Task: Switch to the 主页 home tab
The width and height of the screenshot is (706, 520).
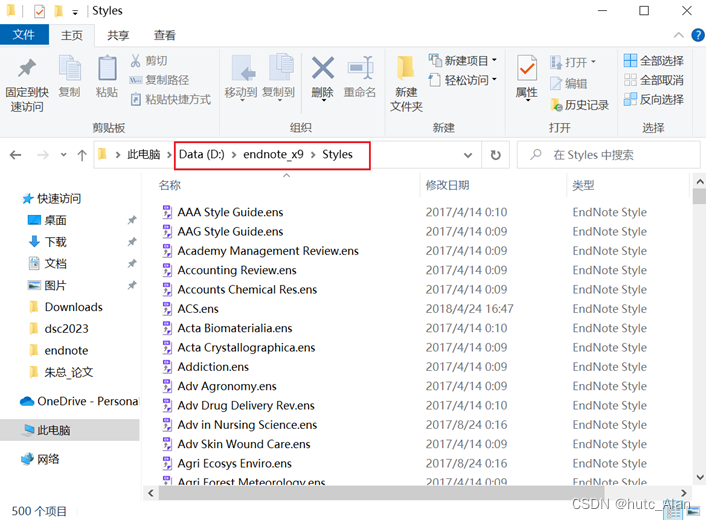Action: [72, 35]
